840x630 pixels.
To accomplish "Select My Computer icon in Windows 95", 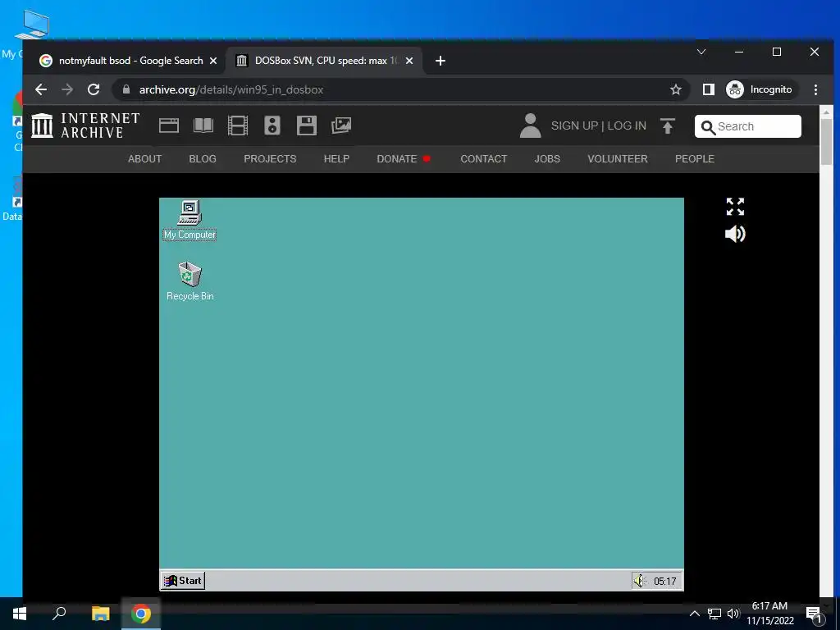I will click(x=189, y=220).
